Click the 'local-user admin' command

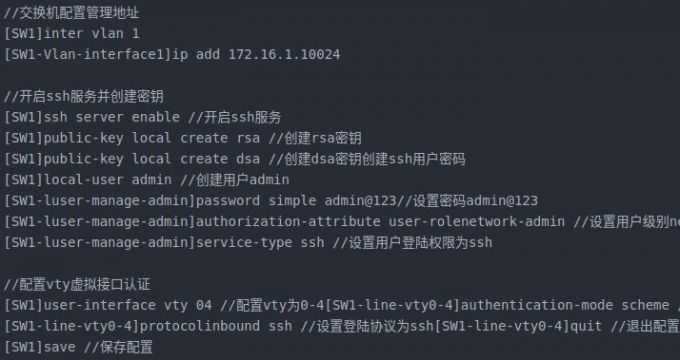108,180
